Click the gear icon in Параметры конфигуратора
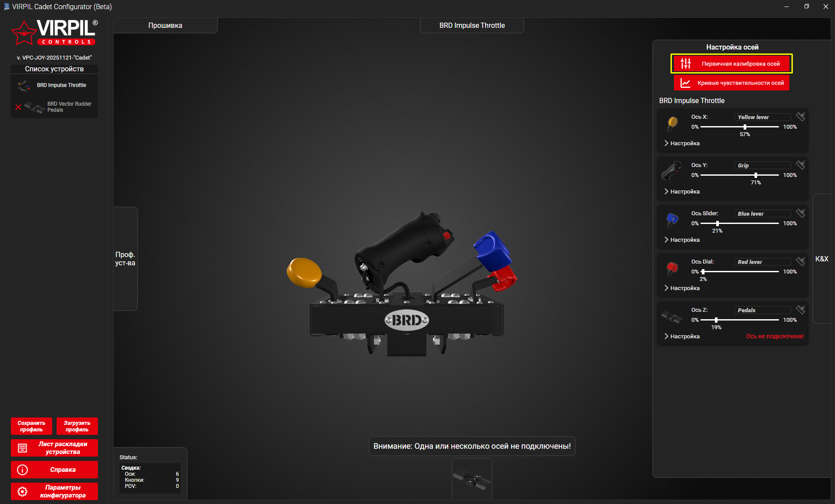 23,491
